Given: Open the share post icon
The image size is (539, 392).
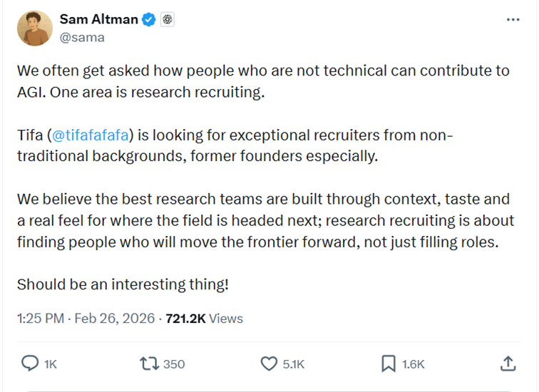Looking at the screenshot, I should click(x=508, y=363).
